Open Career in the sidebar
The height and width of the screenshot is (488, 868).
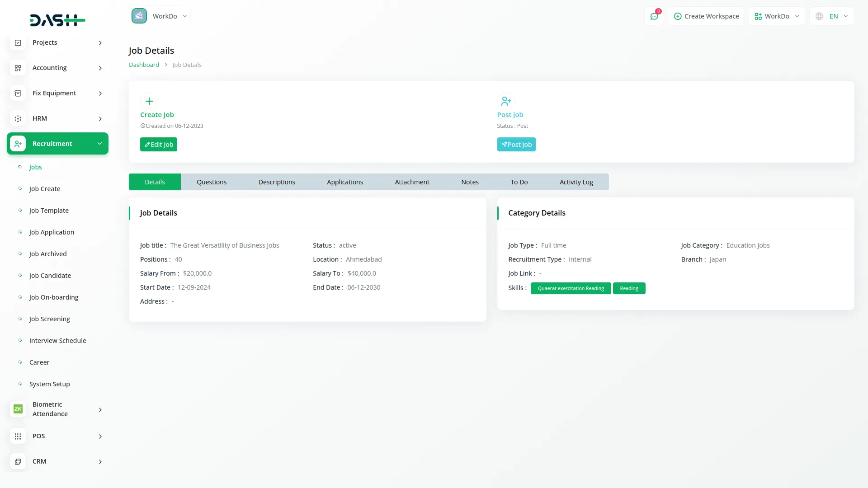pos(39,362)
